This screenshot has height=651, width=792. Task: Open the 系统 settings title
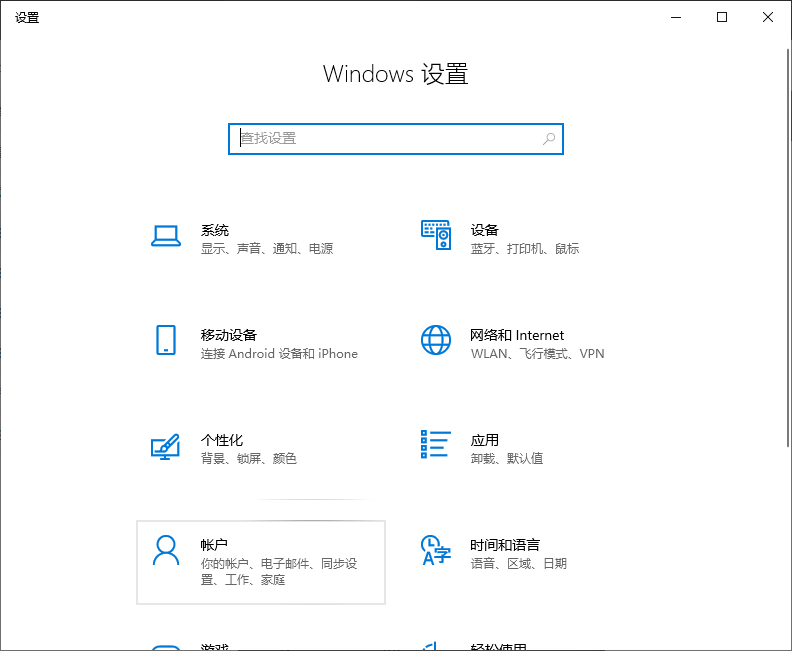click(x=215, y=230)
